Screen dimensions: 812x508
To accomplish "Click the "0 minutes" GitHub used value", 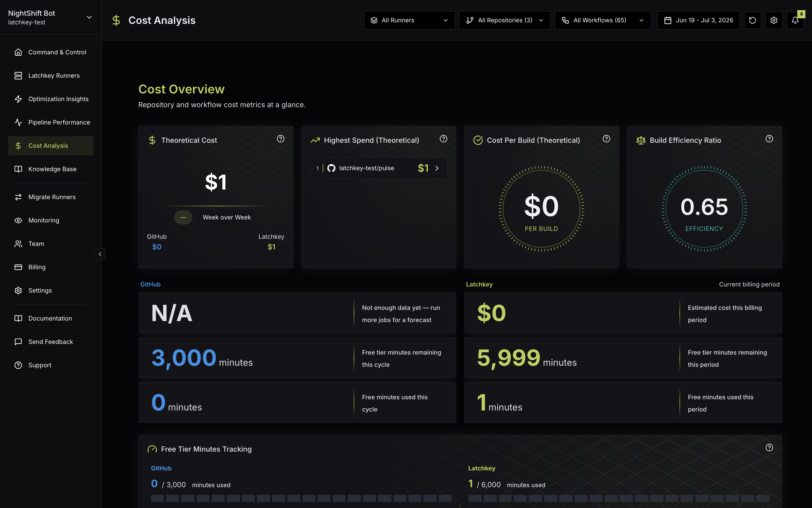I will pos(177,403).
